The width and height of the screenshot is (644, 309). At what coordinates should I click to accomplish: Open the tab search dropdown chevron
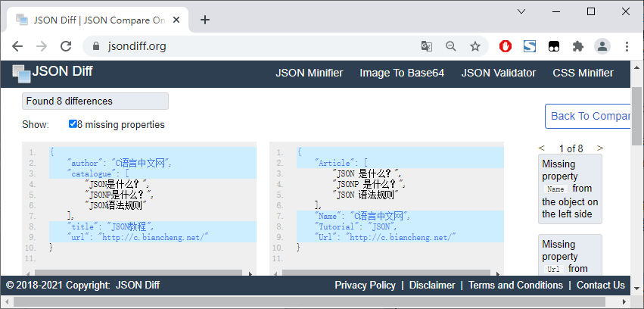[521, 11]
